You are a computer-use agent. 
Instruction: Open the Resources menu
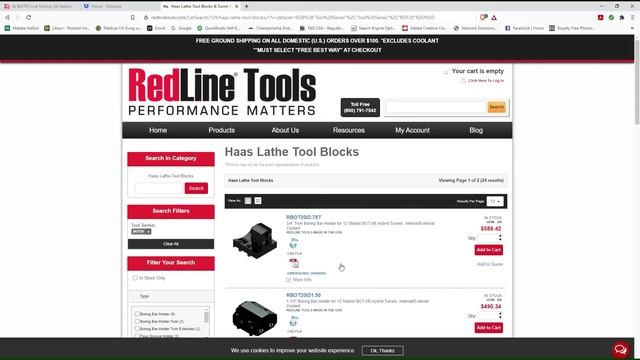349,130
